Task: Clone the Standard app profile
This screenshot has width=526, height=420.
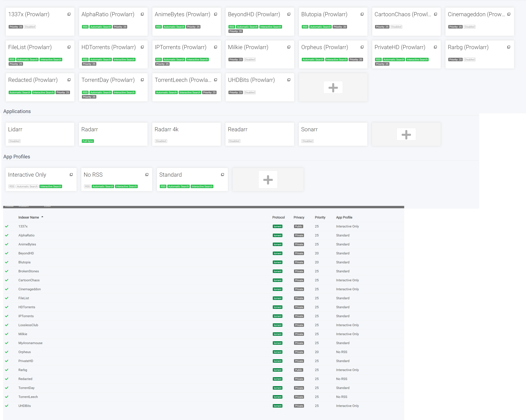Action: [223, 175]
